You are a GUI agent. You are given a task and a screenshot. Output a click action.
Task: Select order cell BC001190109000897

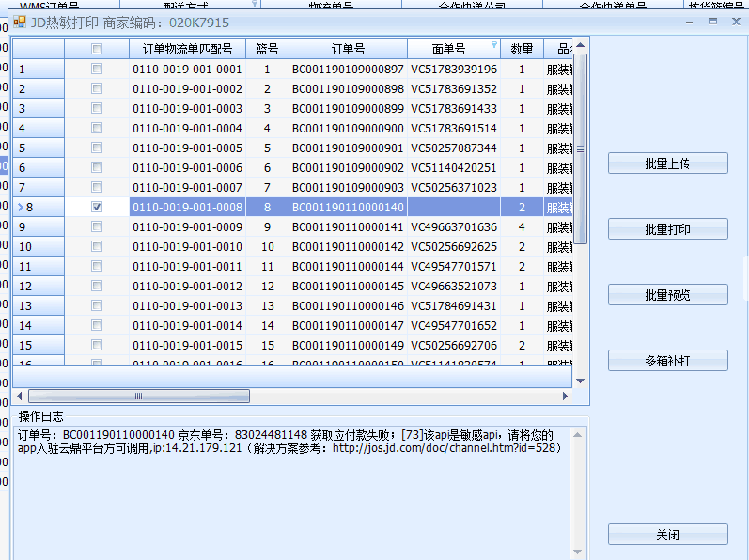pos(348,70)
